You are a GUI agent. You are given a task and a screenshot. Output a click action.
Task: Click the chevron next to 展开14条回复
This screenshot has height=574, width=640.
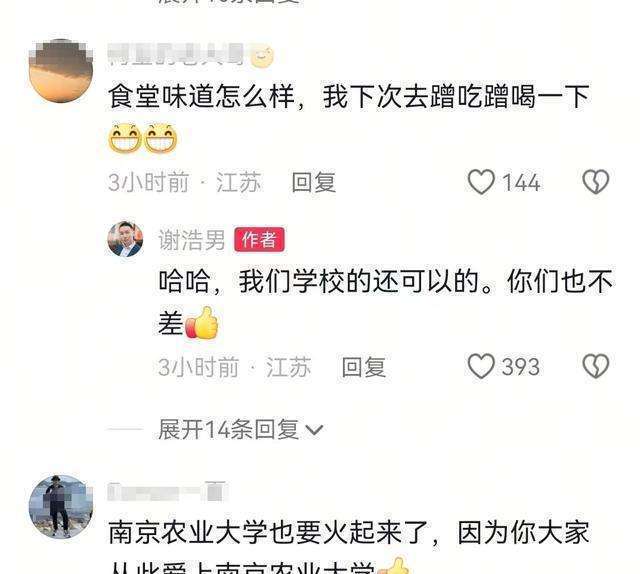coord(314,430)
